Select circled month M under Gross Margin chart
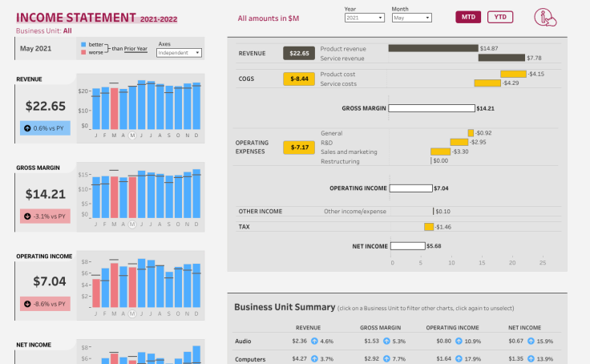This screenshot has height=364, width=590. [132, 224]
